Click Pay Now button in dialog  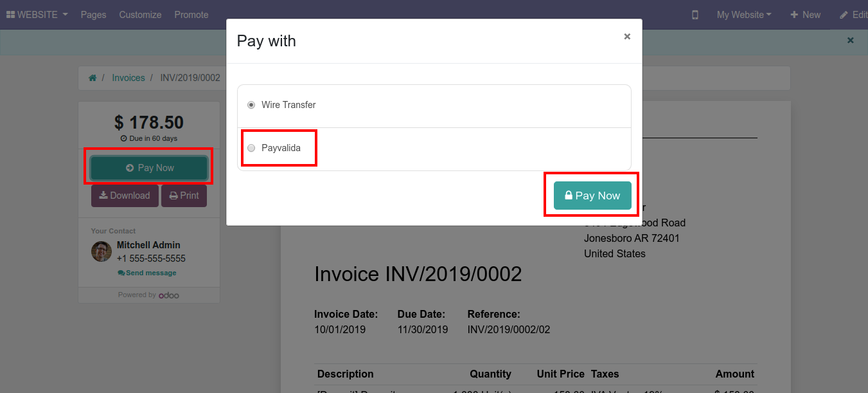pyautogui.click(x=592, y=196)
